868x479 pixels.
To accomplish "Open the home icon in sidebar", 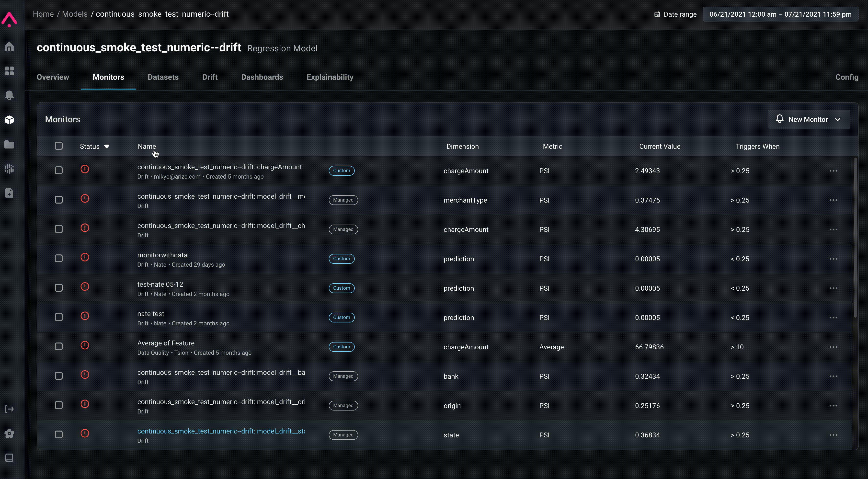I will tap(9, 46).
